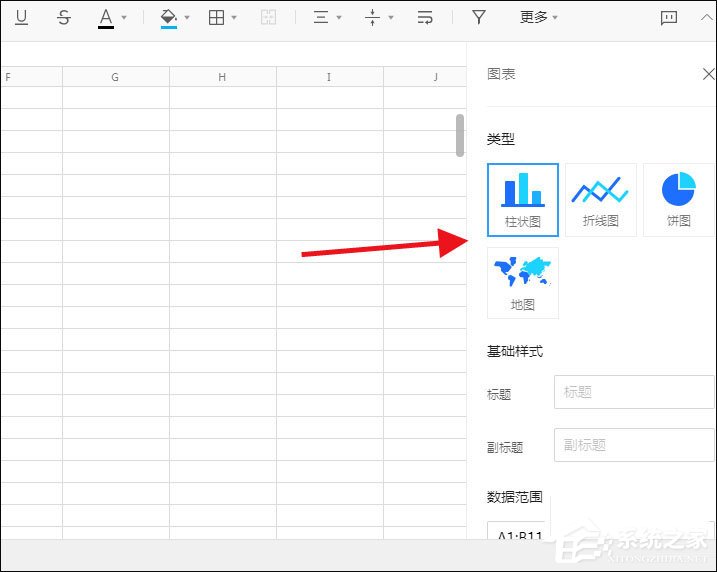
Task: Select column F header
Action: pos(32,77)
